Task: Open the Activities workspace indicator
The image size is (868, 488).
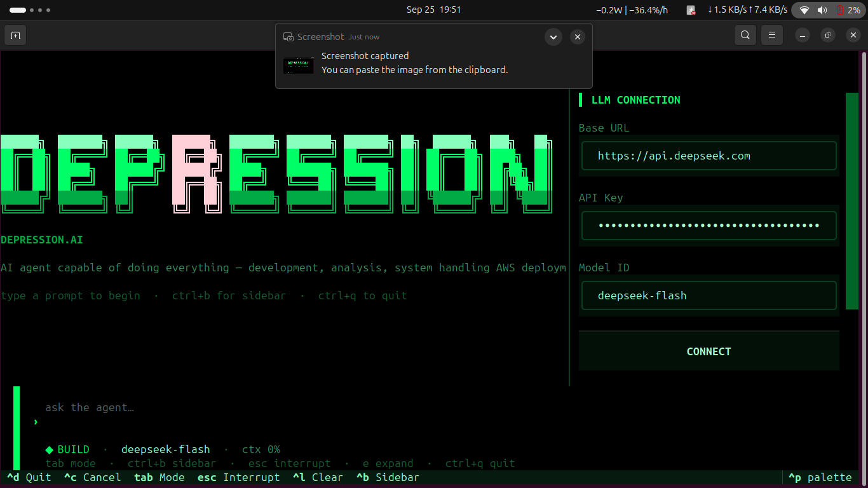Action: pyautogui.click(x=30, y=10)
